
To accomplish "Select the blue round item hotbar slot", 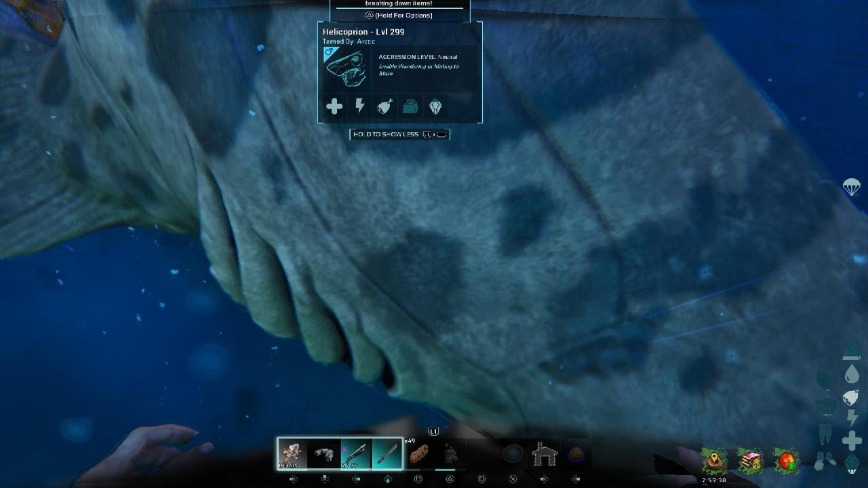I will 512,454.
